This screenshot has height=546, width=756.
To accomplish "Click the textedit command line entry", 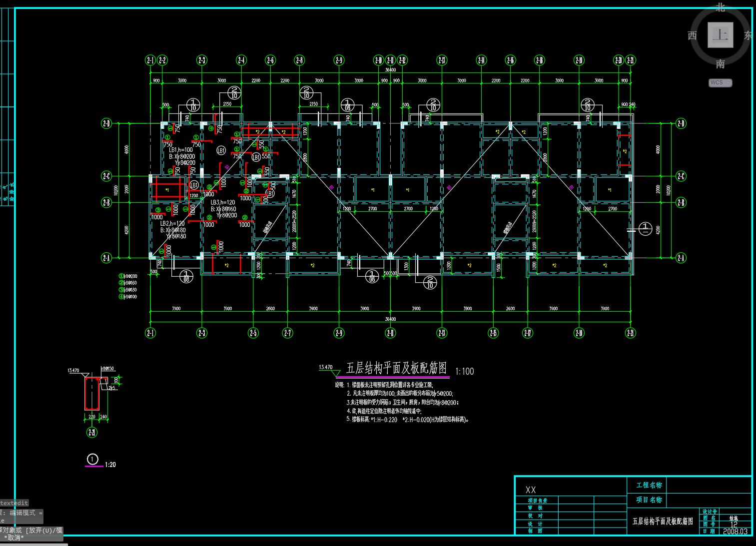I will [14, 503].
